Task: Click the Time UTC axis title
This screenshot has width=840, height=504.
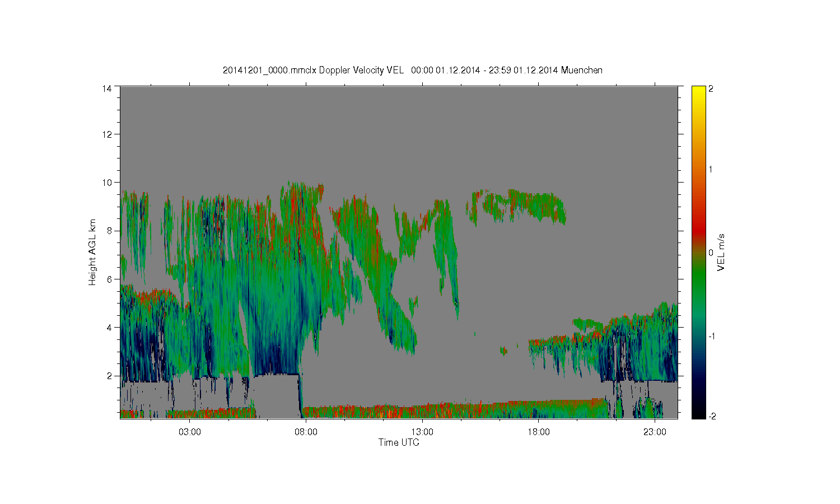Action: 399,442
